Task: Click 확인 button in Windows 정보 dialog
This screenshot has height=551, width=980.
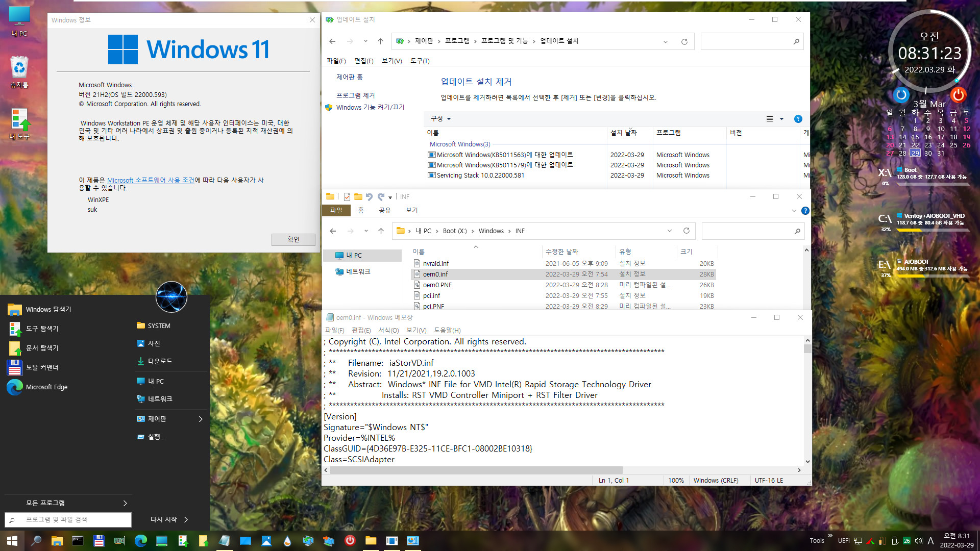Action: (x=293, y=239)
